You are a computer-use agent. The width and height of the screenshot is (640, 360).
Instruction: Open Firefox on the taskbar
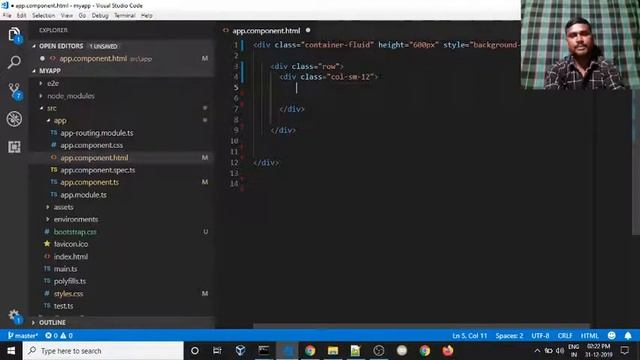click(x=448, y=351)
